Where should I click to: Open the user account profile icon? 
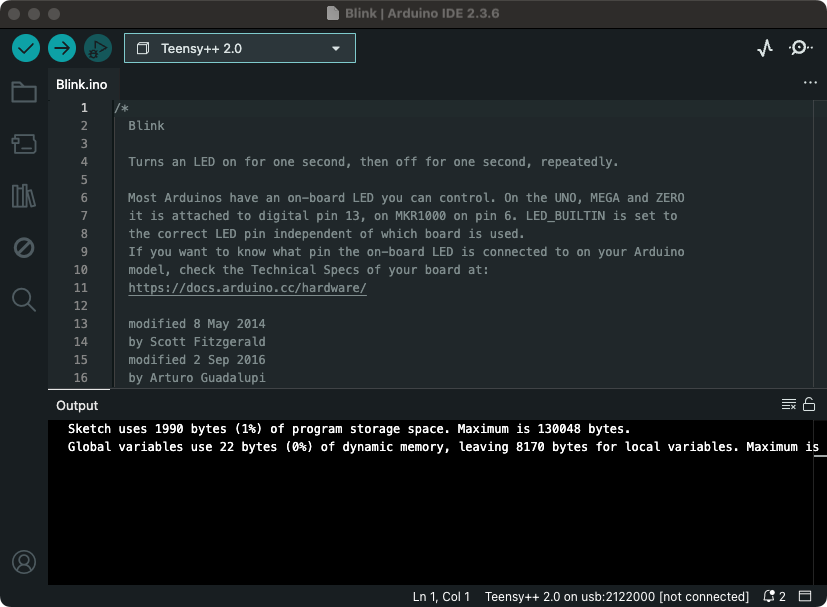[24, 562]
